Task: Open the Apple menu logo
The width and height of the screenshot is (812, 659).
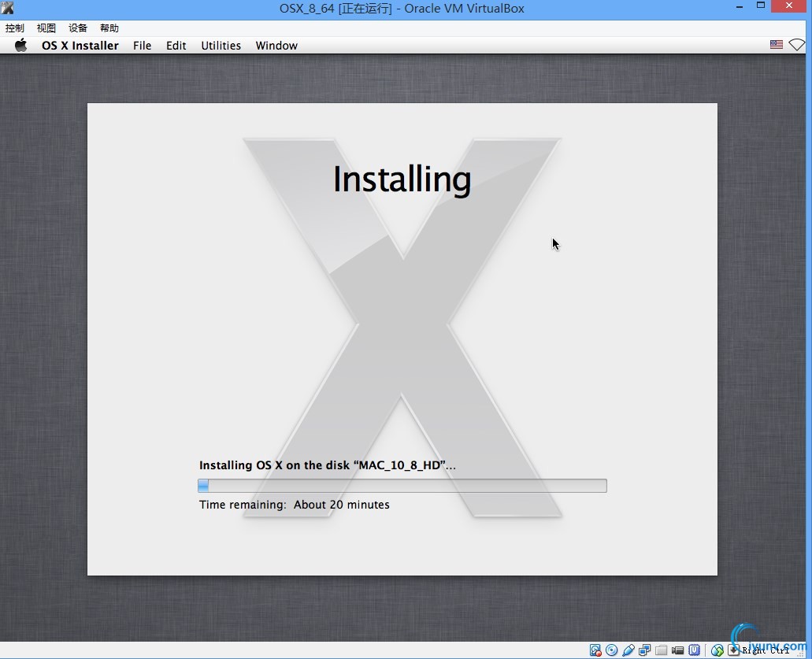Action: tap(20, 45)
